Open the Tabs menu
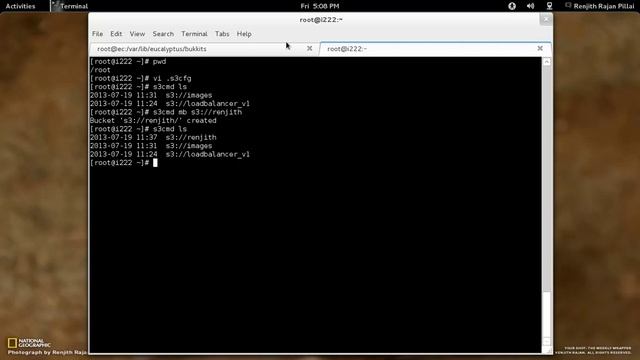The image size is (640, 360). coord(222,34)
